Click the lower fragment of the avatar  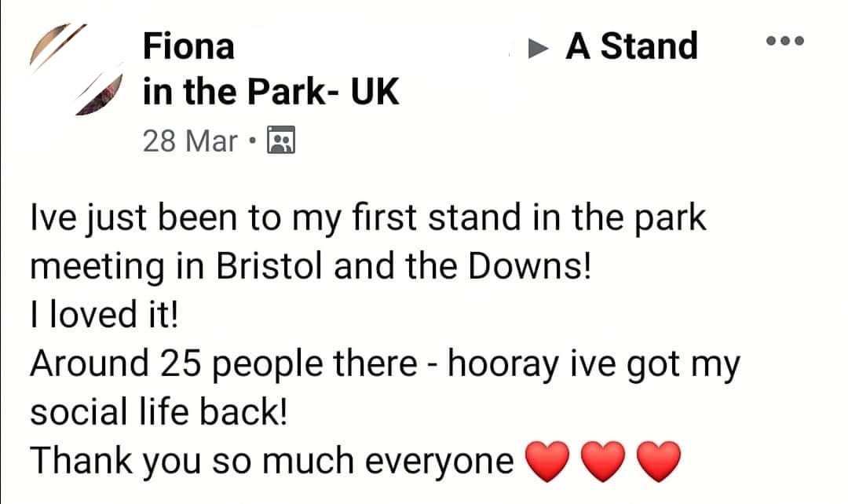100,96
